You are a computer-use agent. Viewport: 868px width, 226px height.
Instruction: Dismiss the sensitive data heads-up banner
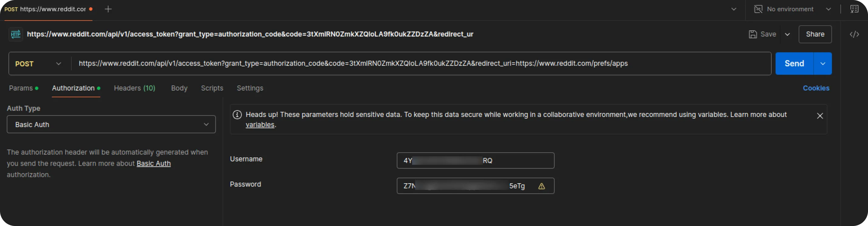[x=820, y=116]
